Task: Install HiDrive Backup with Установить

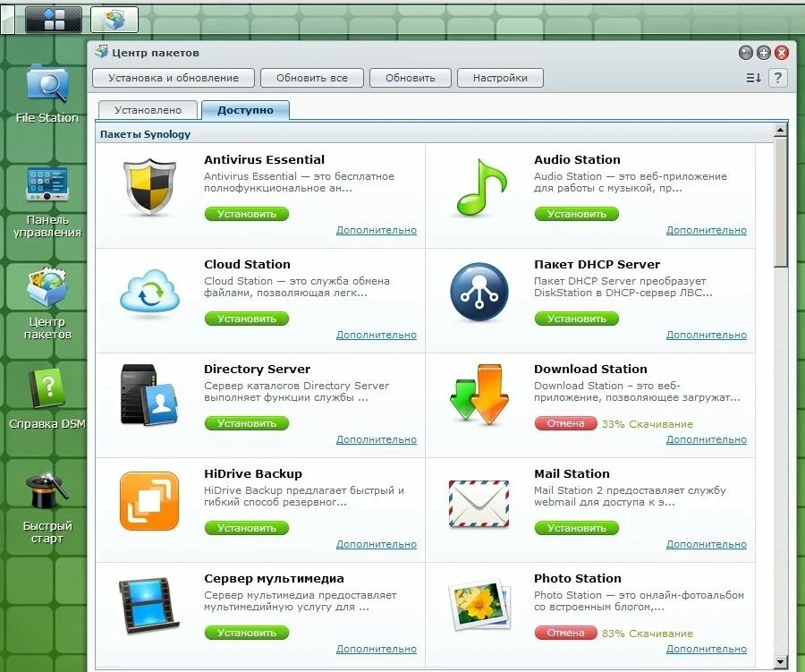Action: coord(247,528)
